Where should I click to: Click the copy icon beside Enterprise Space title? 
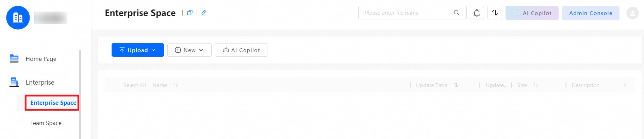click(x=190, y=13)
